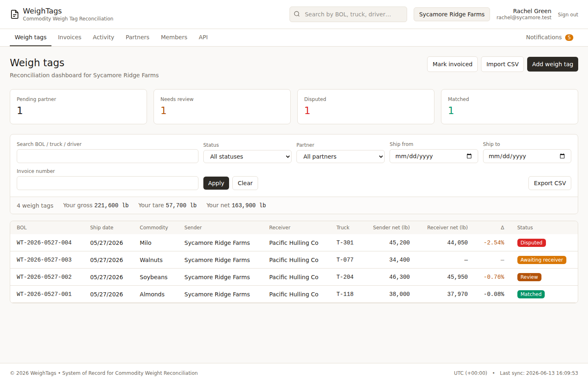588x383 pixels.
Task: Open weigh tag WT-2026-0527-004
Action: (44, 243)
